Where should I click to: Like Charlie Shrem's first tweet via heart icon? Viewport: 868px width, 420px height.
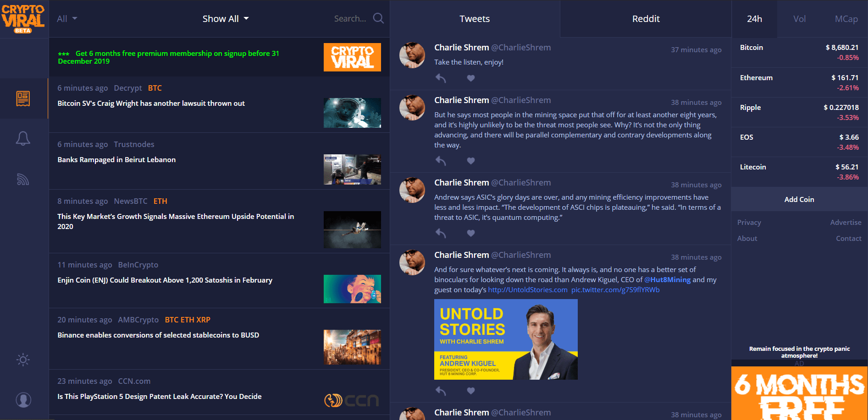[x=470, y=78]
